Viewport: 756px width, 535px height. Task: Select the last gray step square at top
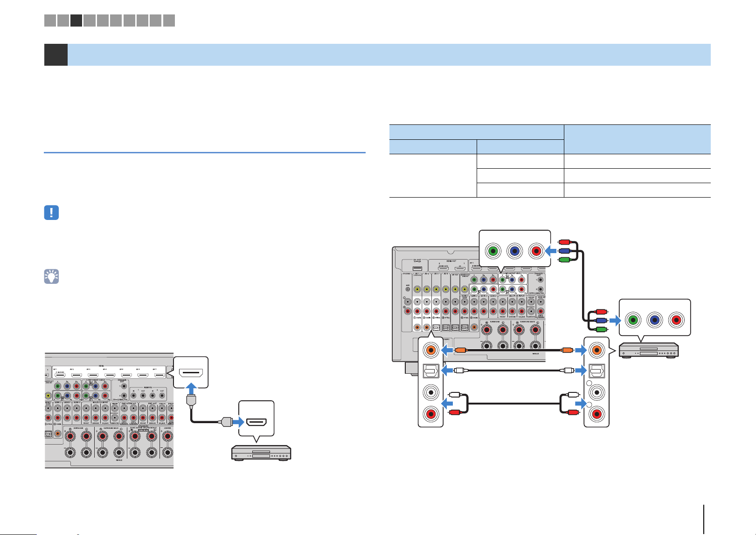(x=169, y=20)
